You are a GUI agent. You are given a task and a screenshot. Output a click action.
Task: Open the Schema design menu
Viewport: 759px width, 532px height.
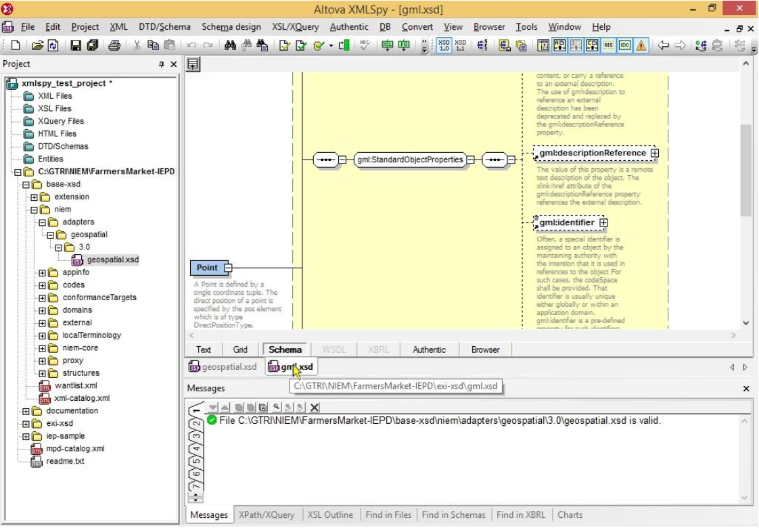231,27
